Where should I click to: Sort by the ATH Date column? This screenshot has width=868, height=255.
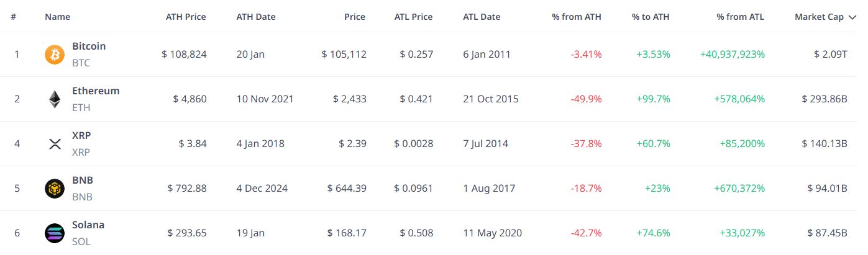[256, 17]
